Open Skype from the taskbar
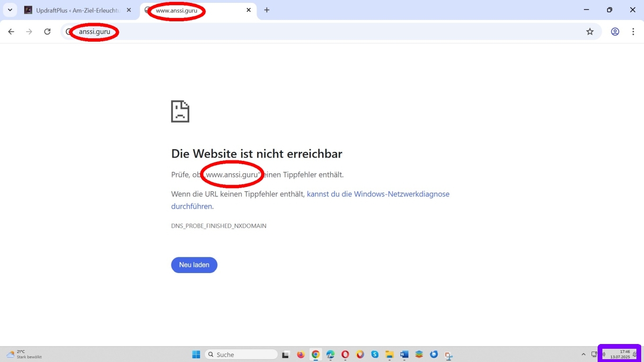Screen dimensions: 644x362 pos(375,354)
